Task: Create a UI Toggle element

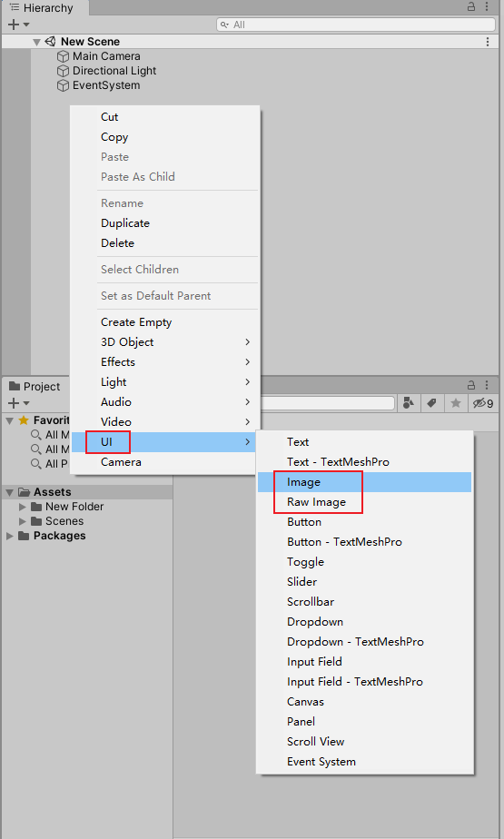Action: 364,562
